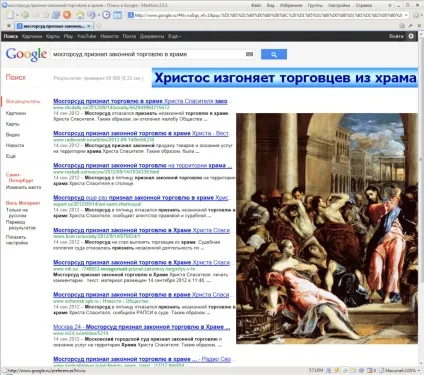Click the new page icon in Maxthon toolbar

point(10,15)
